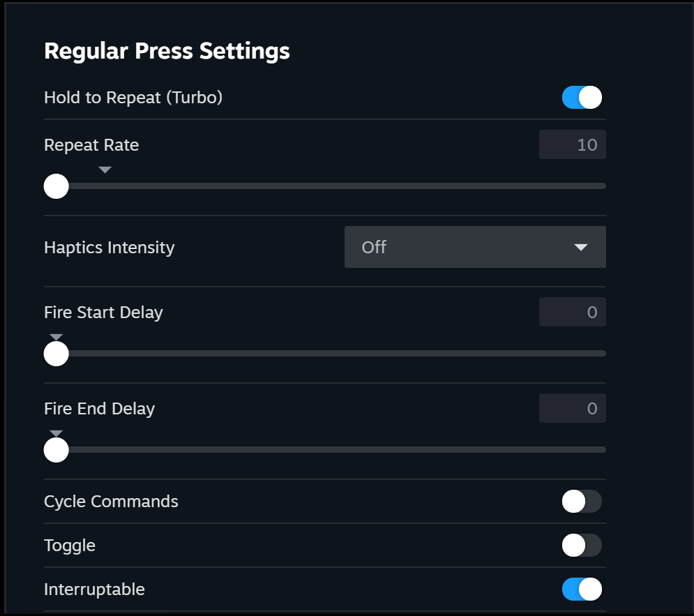Click the Haptics Intensity label text
This screenshot has height=616, width=694.
110,248
